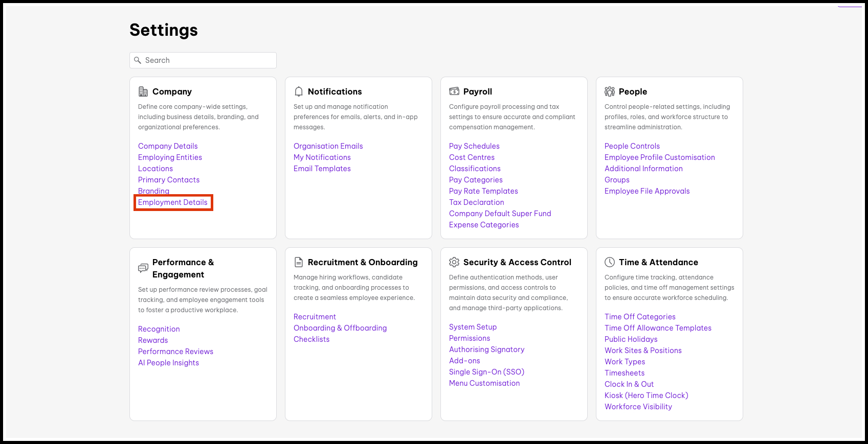Click the Notifications bell icon
Screen dimensions: 868x444
(x=299, y=91)
